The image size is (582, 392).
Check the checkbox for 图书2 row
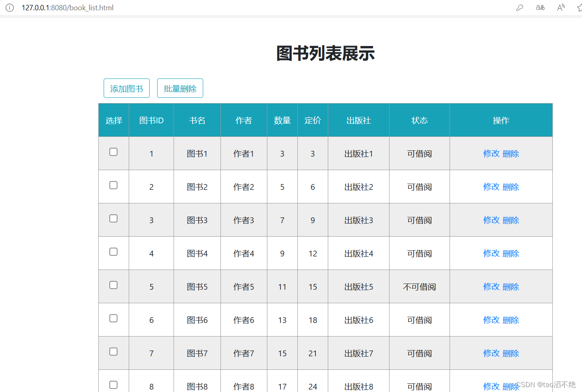click(114, 185)
